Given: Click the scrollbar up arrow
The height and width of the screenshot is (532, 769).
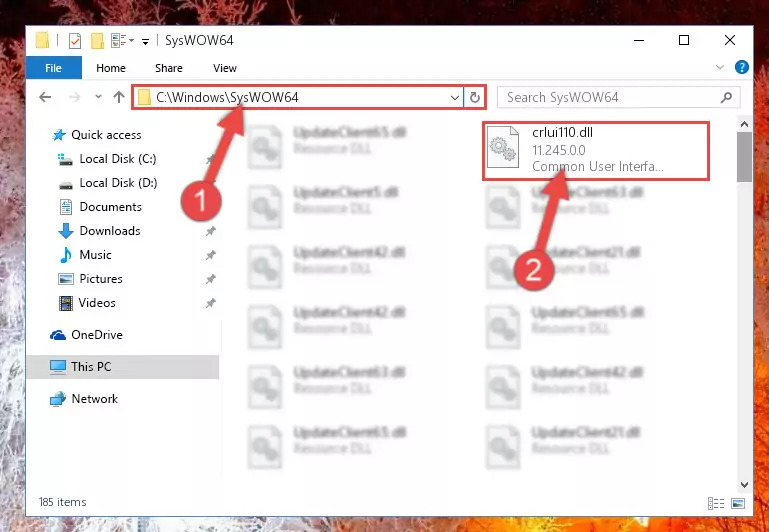Looking at the screenshot, I should [x=744, y=124].
